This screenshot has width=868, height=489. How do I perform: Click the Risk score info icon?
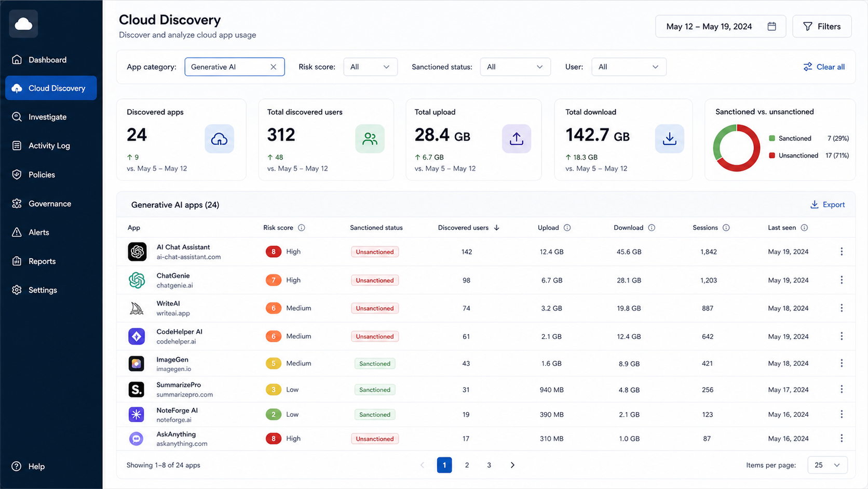tap(301, 228)
